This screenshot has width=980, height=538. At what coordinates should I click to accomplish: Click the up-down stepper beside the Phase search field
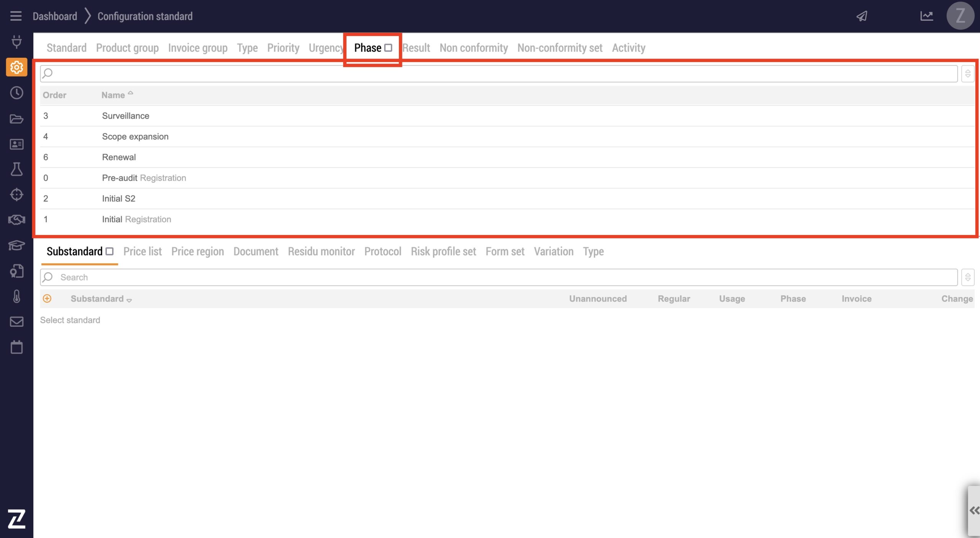click(x=967, y=73)
